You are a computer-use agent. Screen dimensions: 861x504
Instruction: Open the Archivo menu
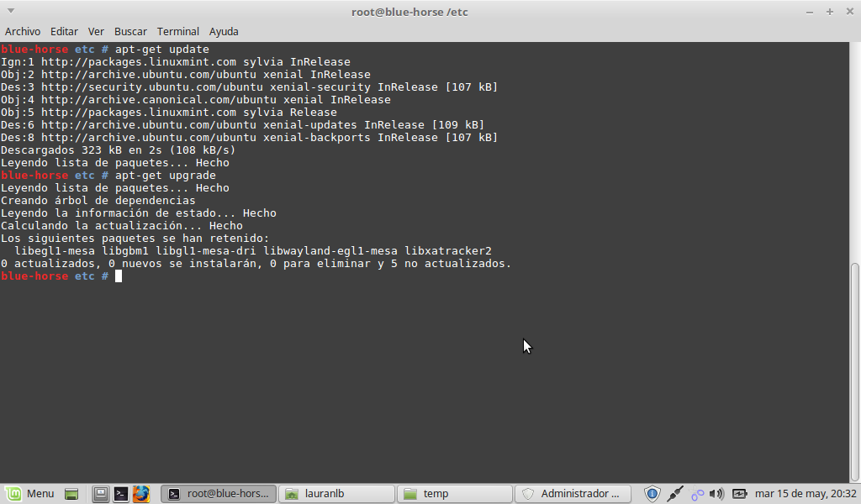[x=23, y=31]
